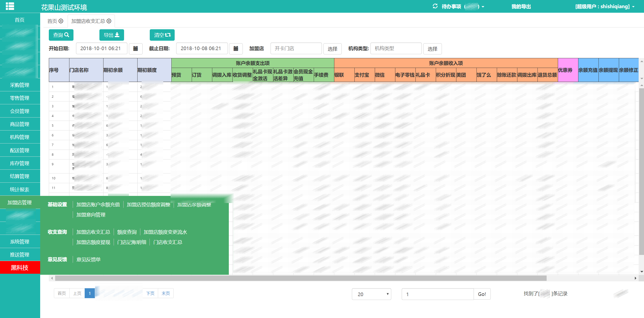Open 机构管理 sidebar menu
The width and height of the screenshot is (644, 318).
pos(20,137)
